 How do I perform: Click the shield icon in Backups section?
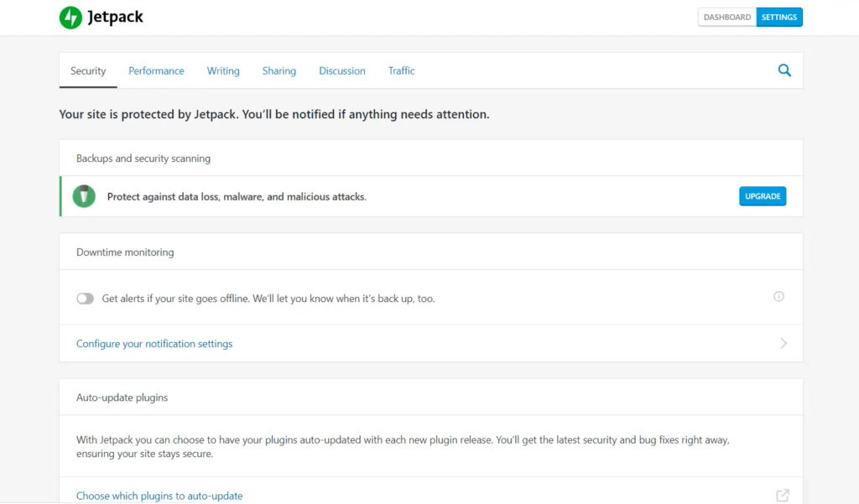coord(84,196)
